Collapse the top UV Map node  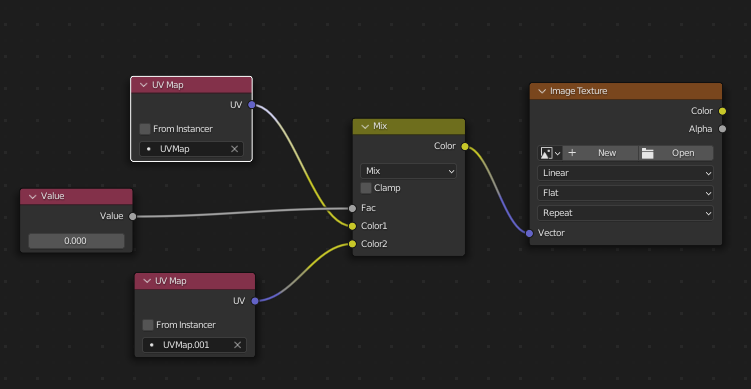pyautogui.click(x=143, y=85)
